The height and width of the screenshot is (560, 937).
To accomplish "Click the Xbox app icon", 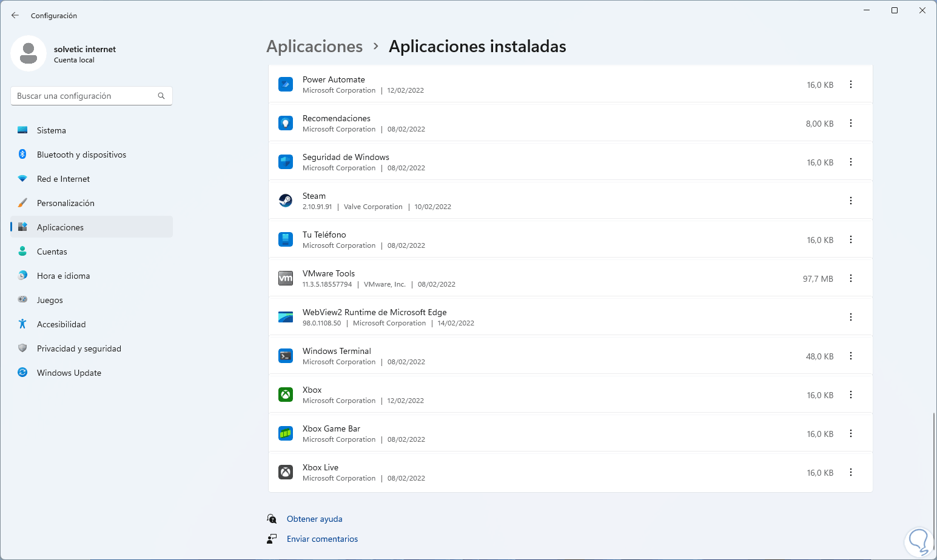I will point(286,395).
